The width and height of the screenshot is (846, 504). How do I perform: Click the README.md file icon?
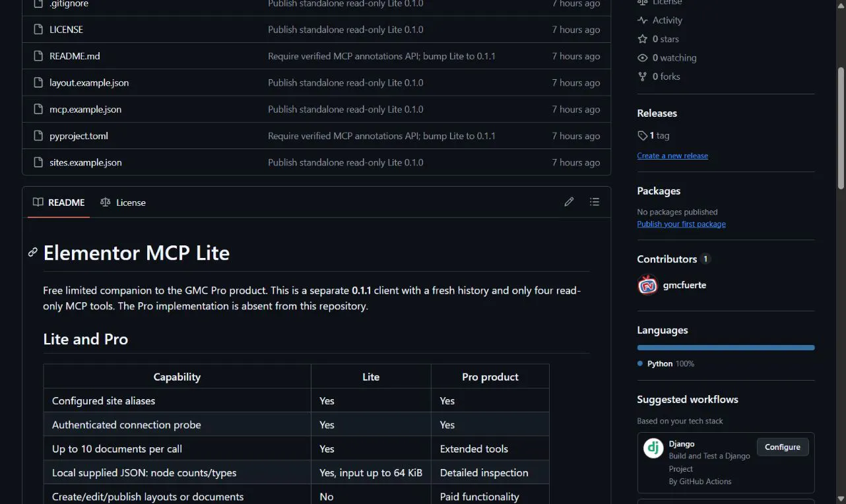[38, 56]
